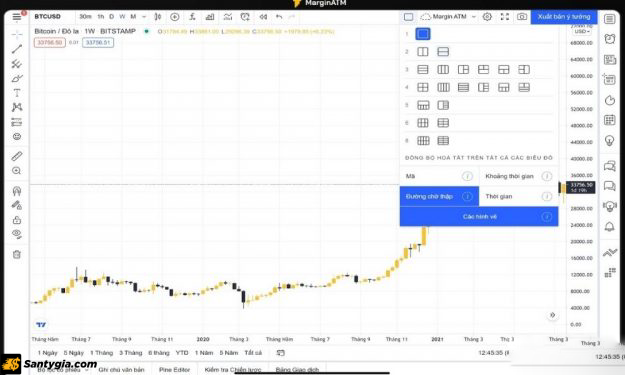625x375 pixels.
Task: Open the Ghi chú văn bản tab
Action: tap(121, 369)
